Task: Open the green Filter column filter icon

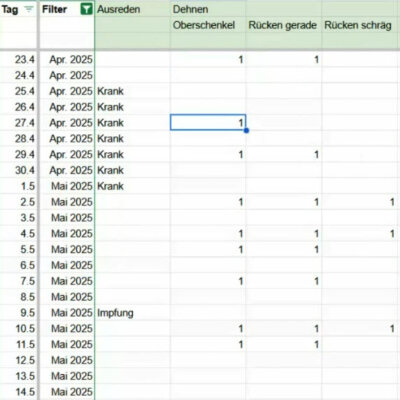Action: (x=86, y=9)
